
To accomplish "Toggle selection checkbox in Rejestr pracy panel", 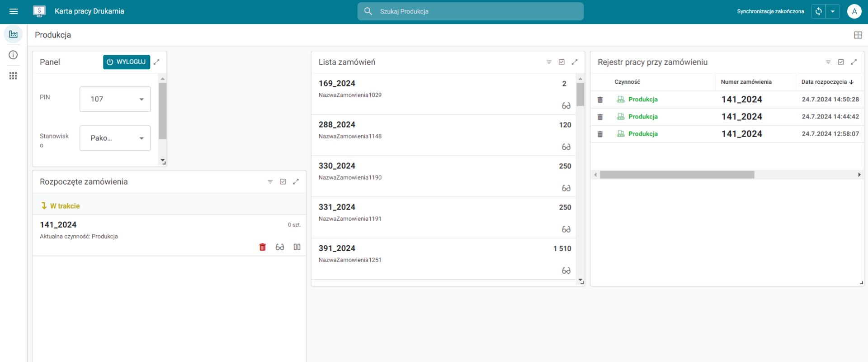I will click(841, 62).
